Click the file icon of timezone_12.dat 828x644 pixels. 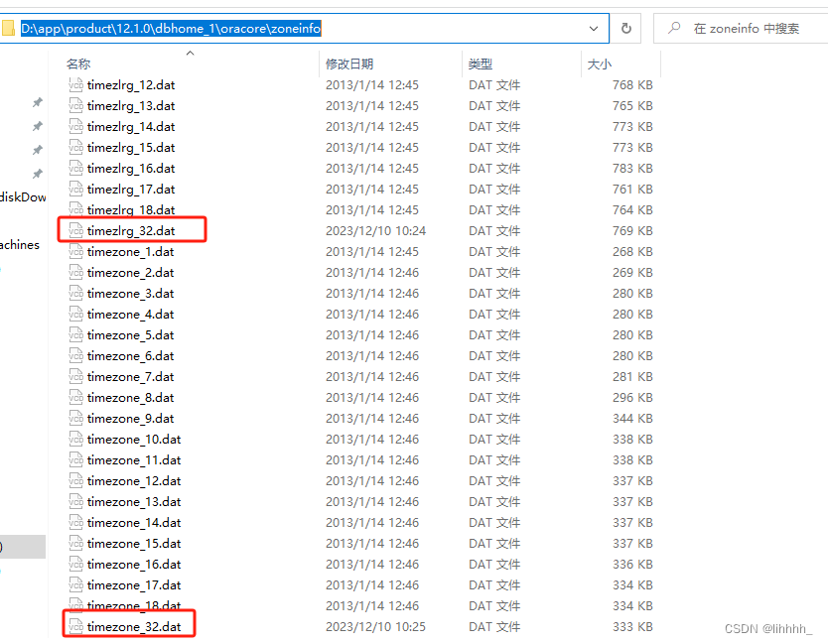[76, 481]
